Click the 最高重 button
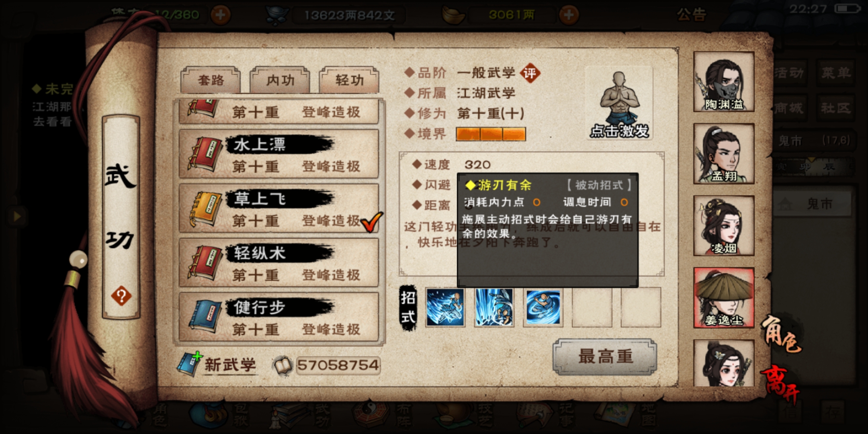 click(x=605, y=357)
